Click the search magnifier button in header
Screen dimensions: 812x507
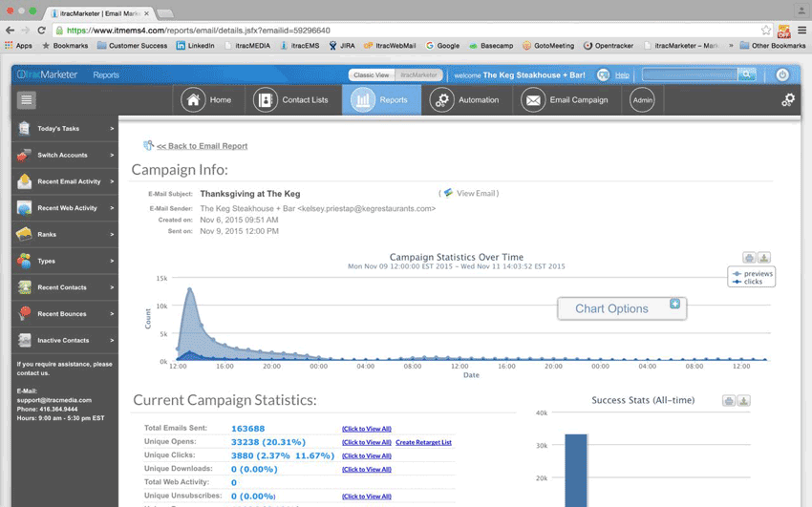(x=746, y=74)
